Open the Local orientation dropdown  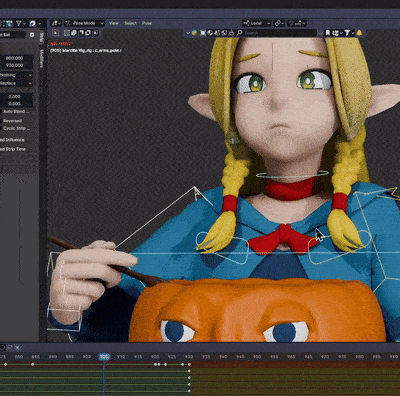(257, 23)
